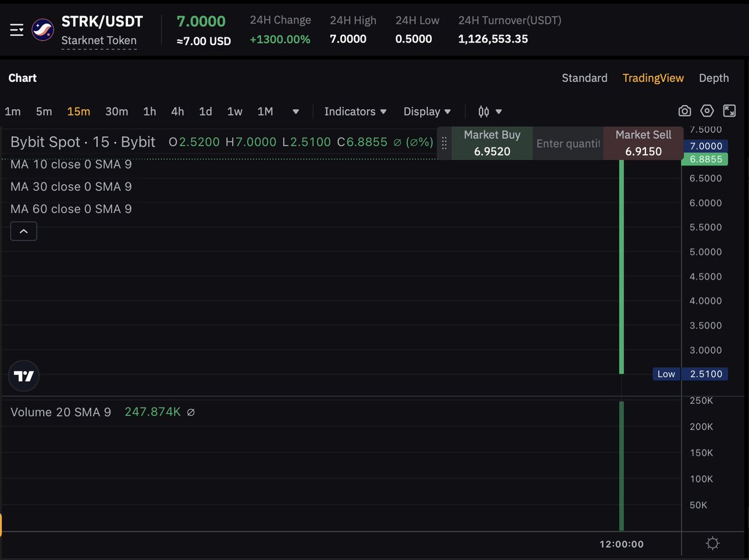Click the 24H Low value 0.5000
This screenshot has height=560, width=749.
pos(413,39)
